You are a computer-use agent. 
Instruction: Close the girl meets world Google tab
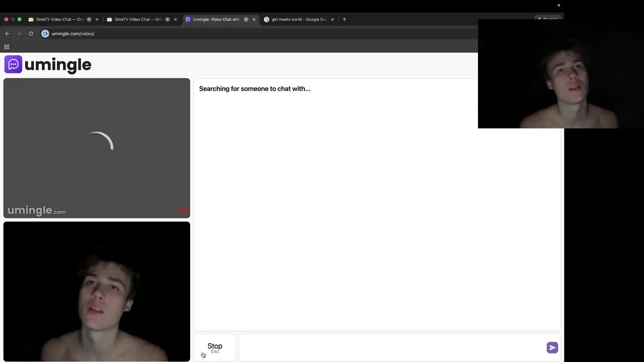332,20
